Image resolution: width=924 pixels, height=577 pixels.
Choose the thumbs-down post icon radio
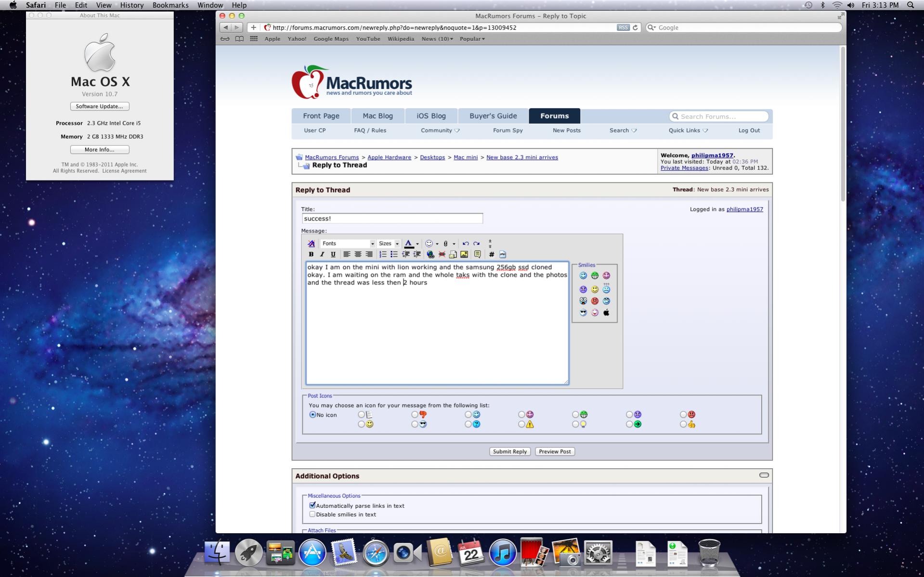tap(415, 414)
